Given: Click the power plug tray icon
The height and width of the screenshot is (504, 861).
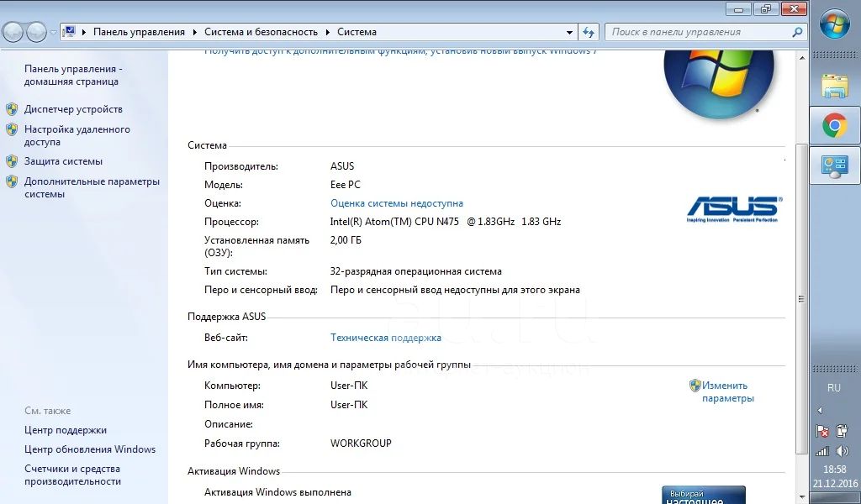Looking at the screenshot, I should [x=842, y=431].
